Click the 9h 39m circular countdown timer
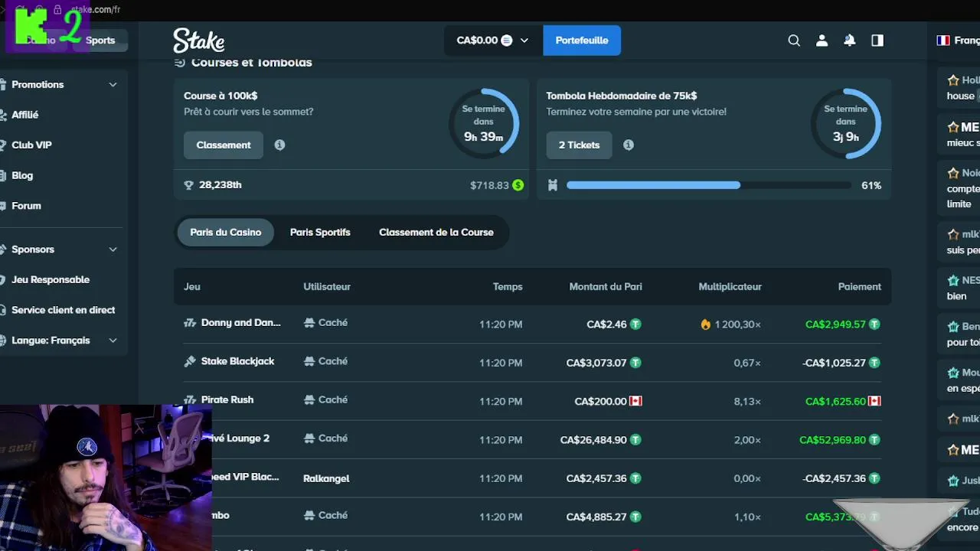 (x=484, y=124)
